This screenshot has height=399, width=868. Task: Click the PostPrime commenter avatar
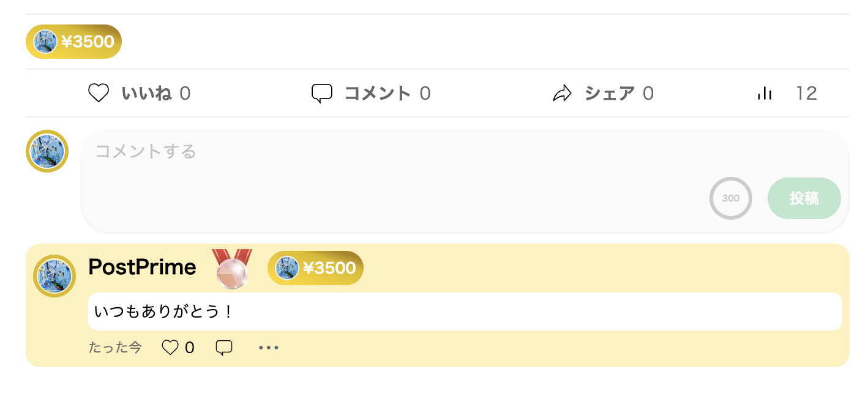(54, 276)
